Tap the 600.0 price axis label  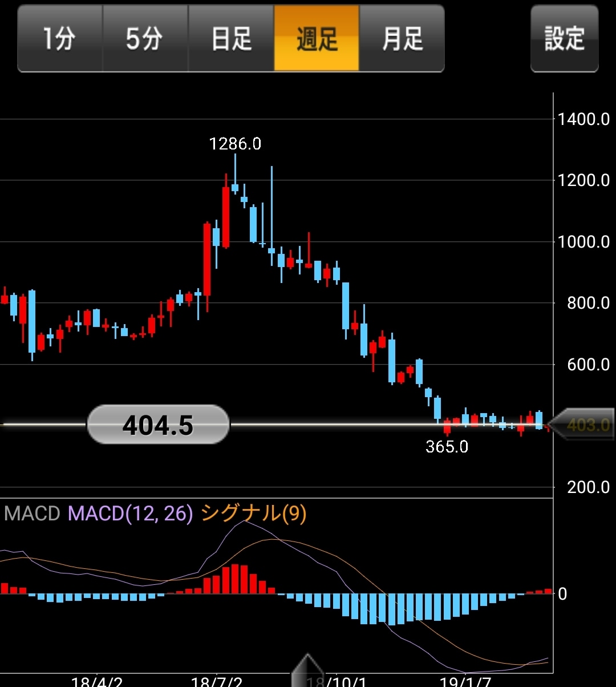click(x=588, y=364)
